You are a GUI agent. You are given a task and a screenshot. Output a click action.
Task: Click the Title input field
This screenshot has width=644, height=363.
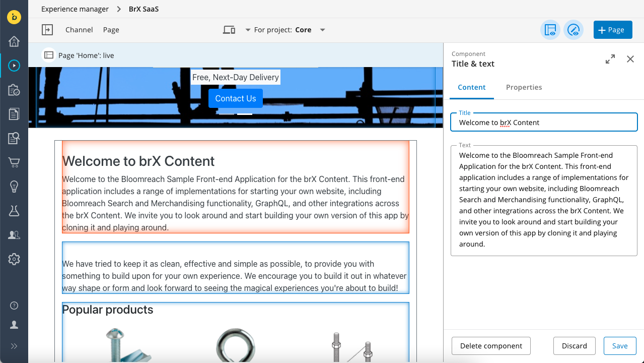tap(544, 122)
